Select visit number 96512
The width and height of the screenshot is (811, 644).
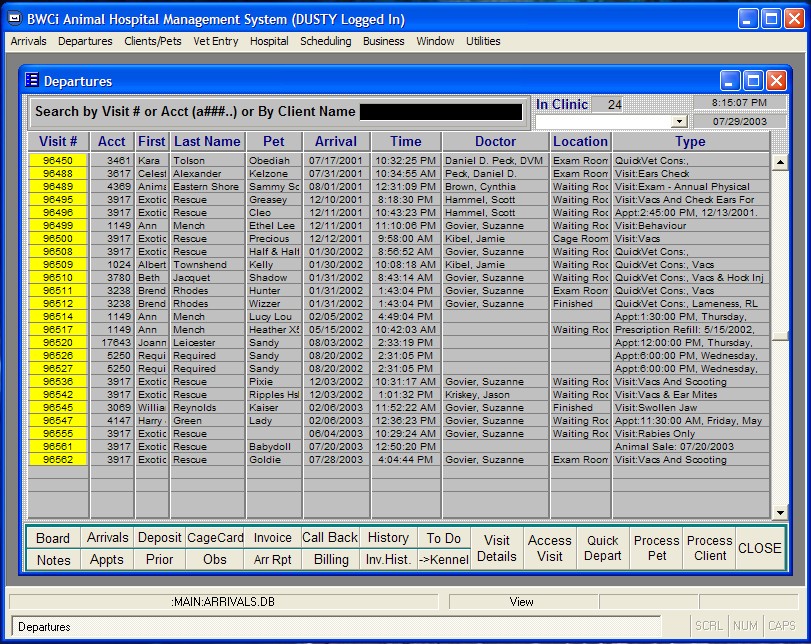click(58, 304)
